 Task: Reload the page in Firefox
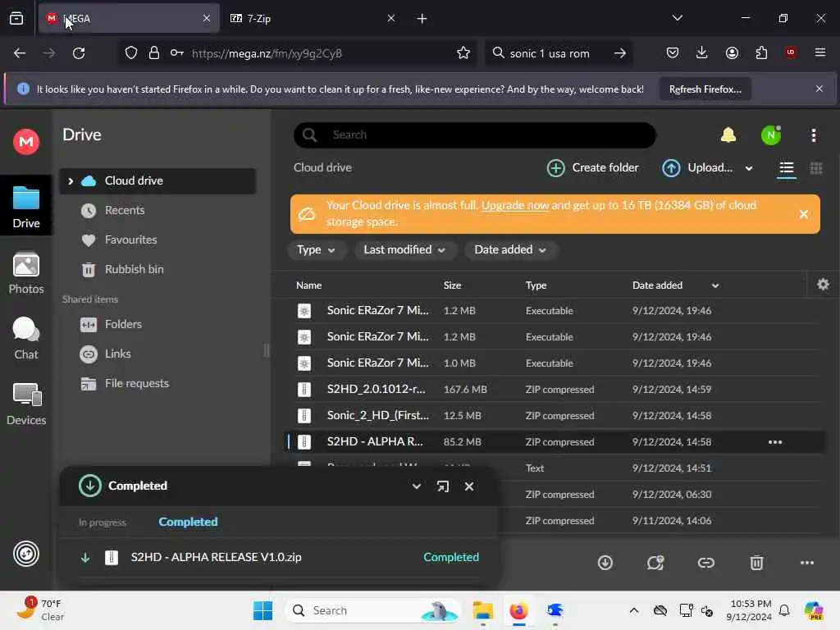point(79,53)
